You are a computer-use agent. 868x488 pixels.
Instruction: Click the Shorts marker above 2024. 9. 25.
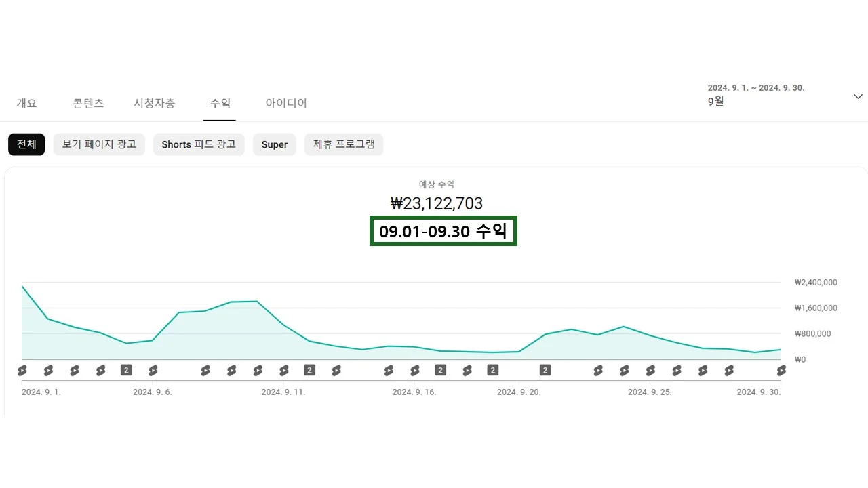tap(650, 370)
